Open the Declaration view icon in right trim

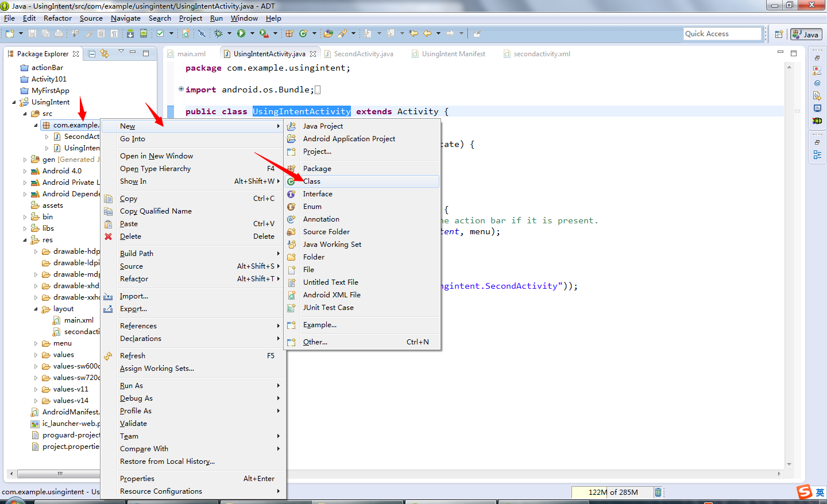[817, 96]
